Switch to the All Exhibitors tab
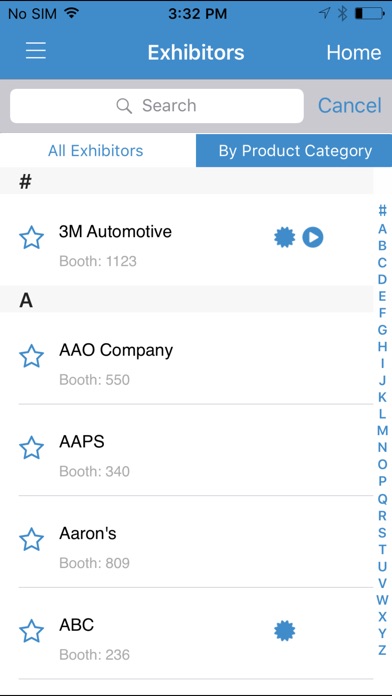Image resolution: width=392 pixels, height=696 pixels. pos(98,150)
